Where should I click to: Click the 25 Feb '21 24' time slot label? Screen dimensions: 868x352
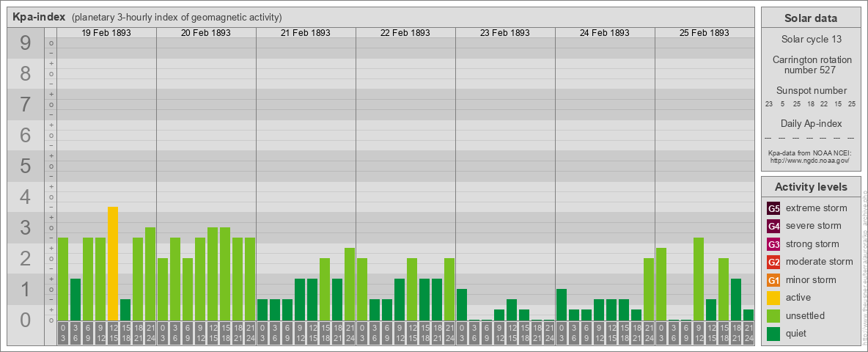748,334
